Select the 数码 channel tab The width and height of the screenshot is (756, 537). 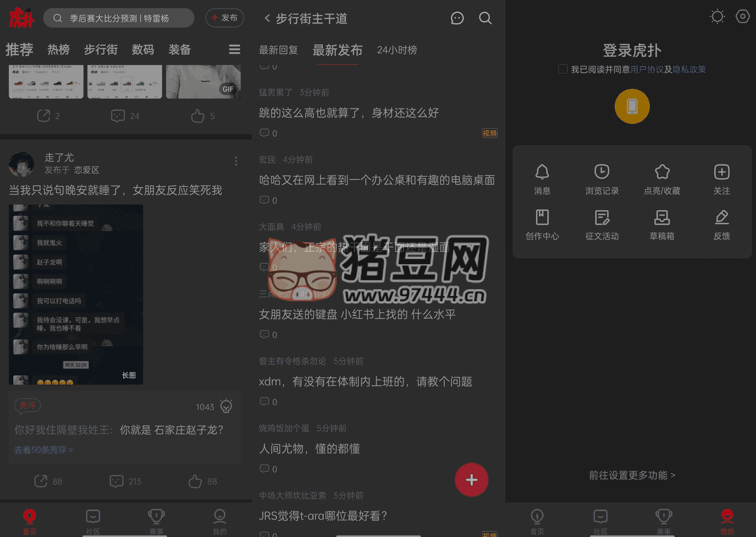[x=143, y=50]
